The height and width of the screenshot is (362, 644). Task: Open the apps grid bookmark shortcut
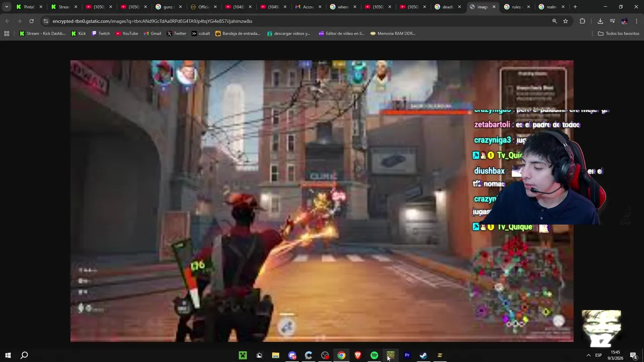click(7, 34)
